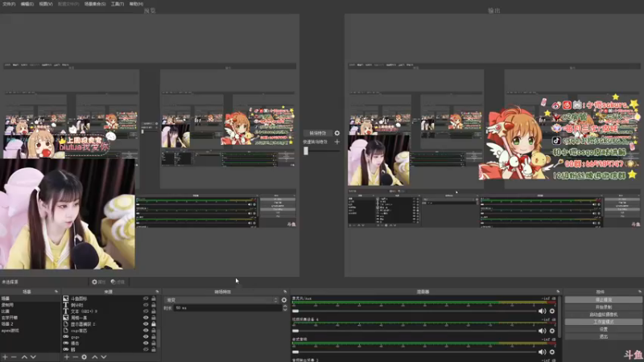Screen dimensions: 644x362
Task: Add a new source with the plus icon
Action: (67, 357)
